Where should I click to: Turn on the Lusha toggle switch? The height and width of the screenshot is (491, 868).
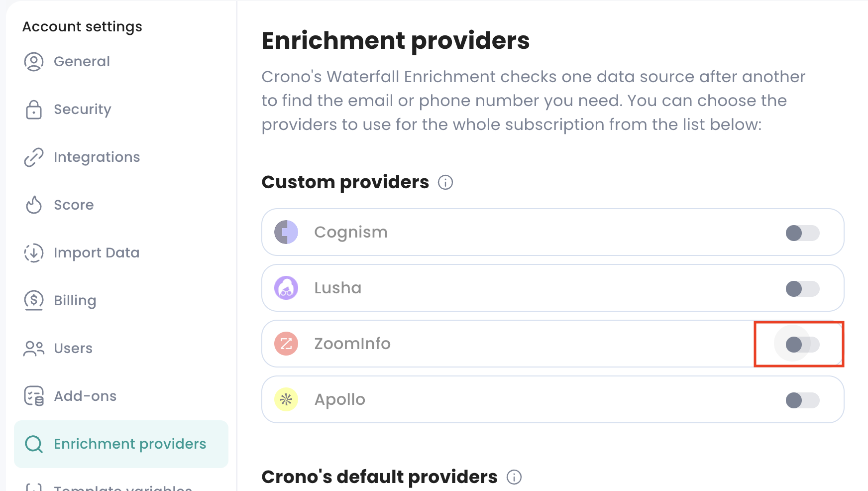point(802,288)
